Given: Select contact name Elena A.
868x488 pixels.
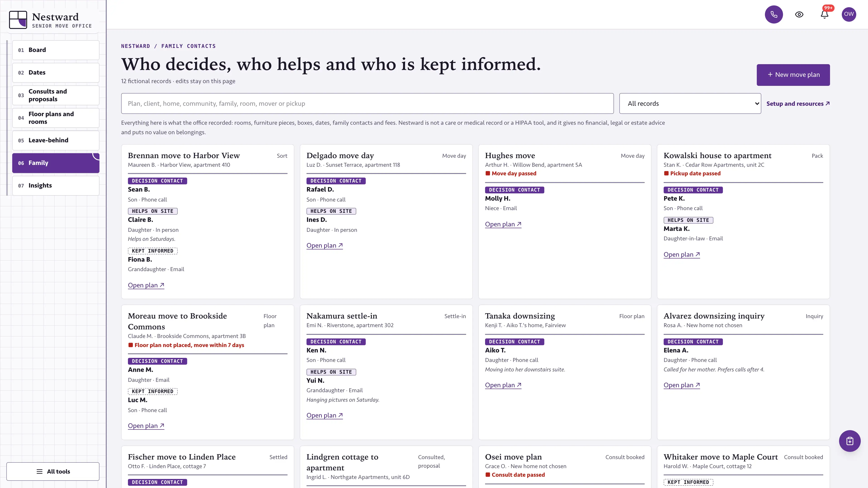Looking at the screenshot, I should (676, 351).
